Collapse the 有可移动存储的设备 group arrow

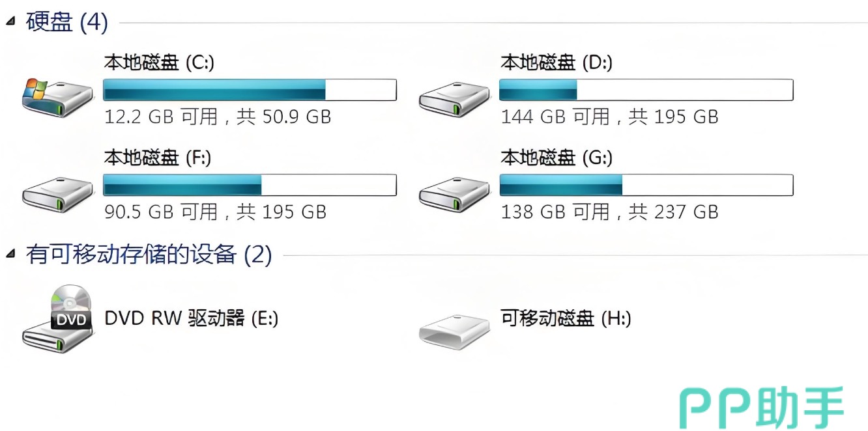point(10,253)
